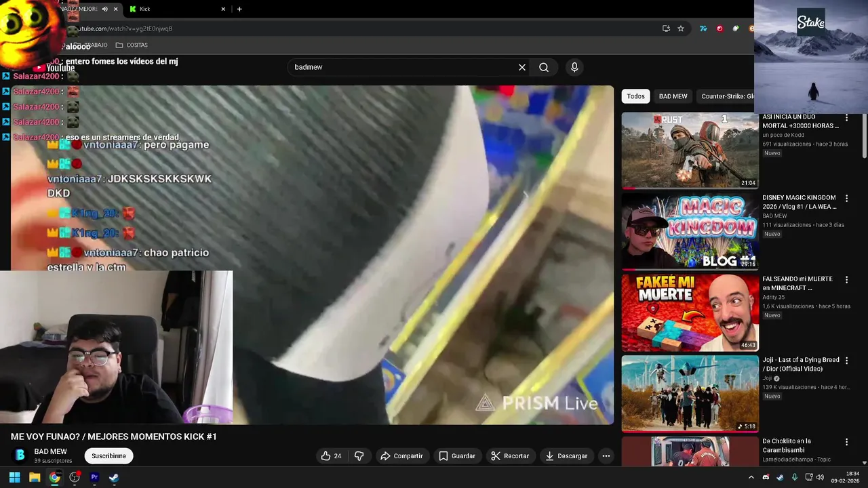Select the Todos filter chip

[635, 96]
